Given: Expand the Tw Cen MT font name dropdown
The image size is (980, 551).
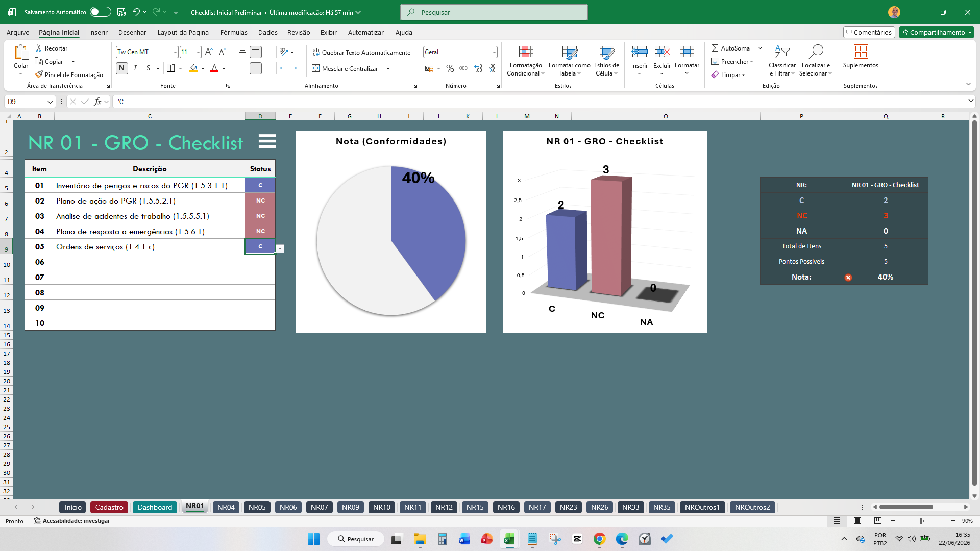Looking at the screenshot, I should click(x=175, y=52).
